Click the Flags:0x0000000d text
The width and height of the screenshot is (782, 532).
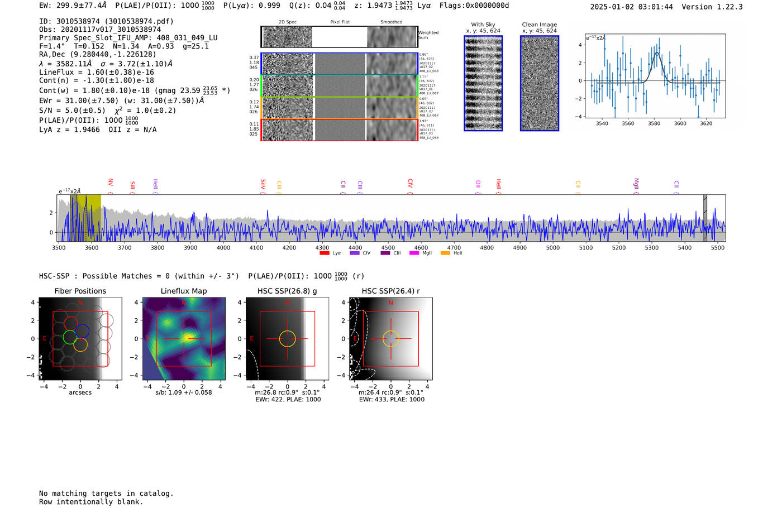coord(474,6)
